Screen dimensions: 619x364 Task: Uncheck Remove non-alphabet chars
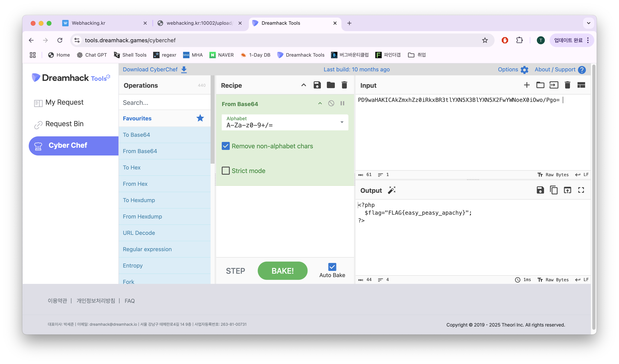(226, 146)
